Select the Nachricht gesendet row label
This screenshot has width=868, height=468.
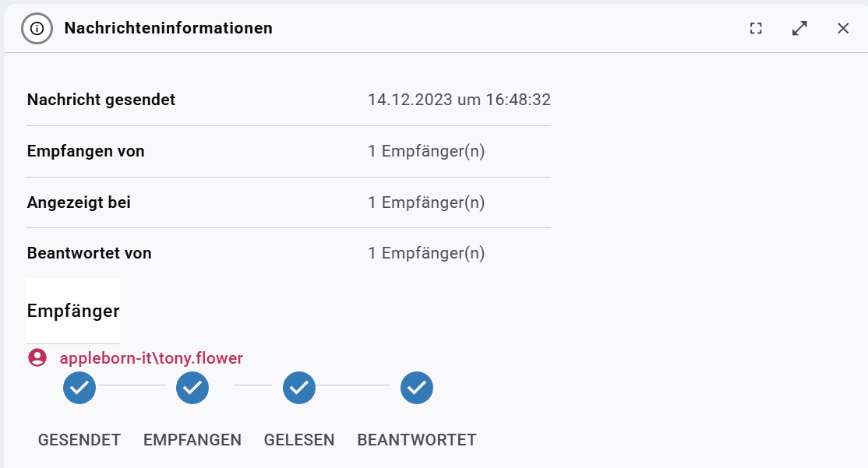click(101, 100)
